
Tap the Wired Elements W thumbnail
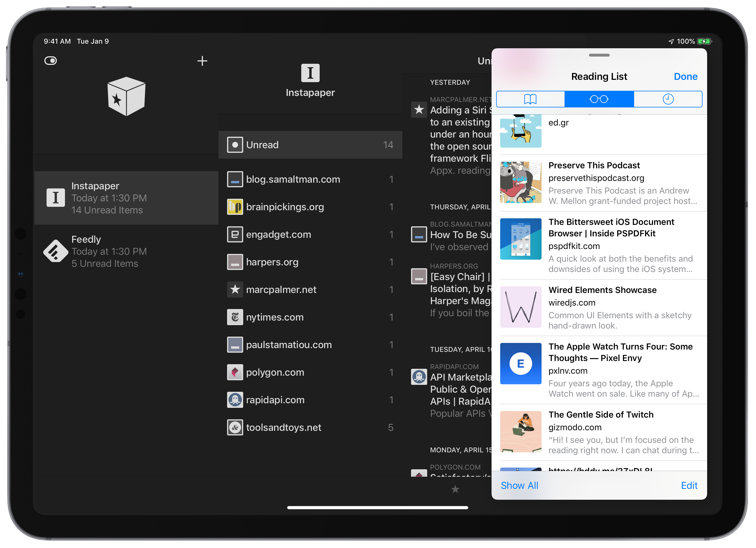point(521,307)
